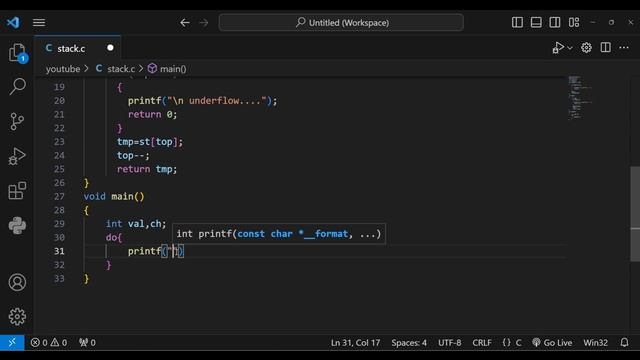Open the hamburger application menu
640x360 pixels.
[x=39, y=22]
